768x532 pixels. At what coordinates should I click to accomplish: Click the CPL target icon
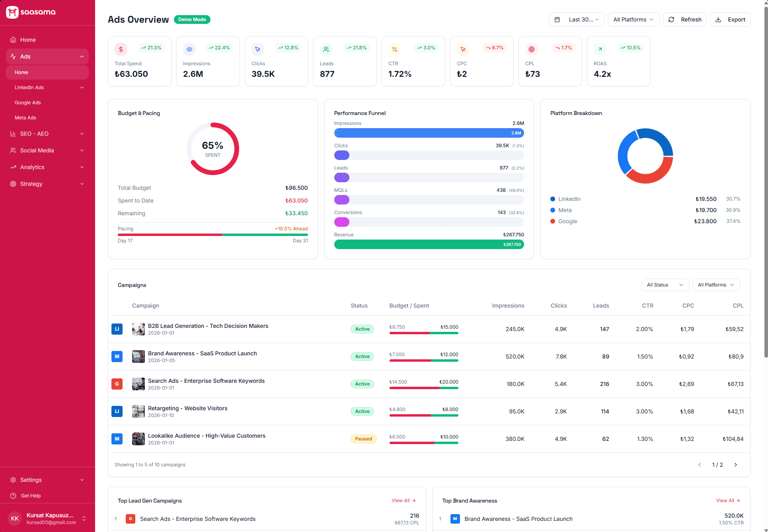[532, 49]
